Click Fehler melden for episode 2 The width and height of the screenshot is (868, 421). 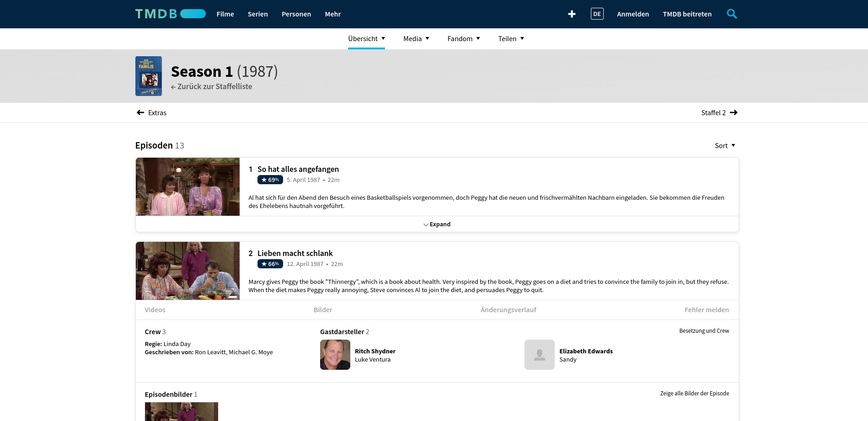point(706,310)
